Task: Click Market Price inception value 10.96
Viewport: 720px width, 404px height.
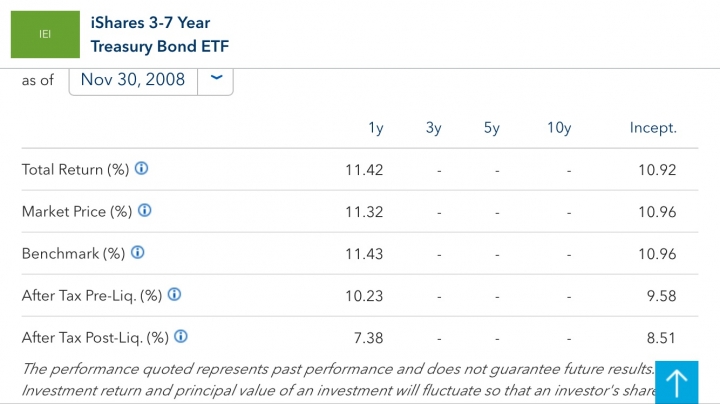Action: point(657,212)
